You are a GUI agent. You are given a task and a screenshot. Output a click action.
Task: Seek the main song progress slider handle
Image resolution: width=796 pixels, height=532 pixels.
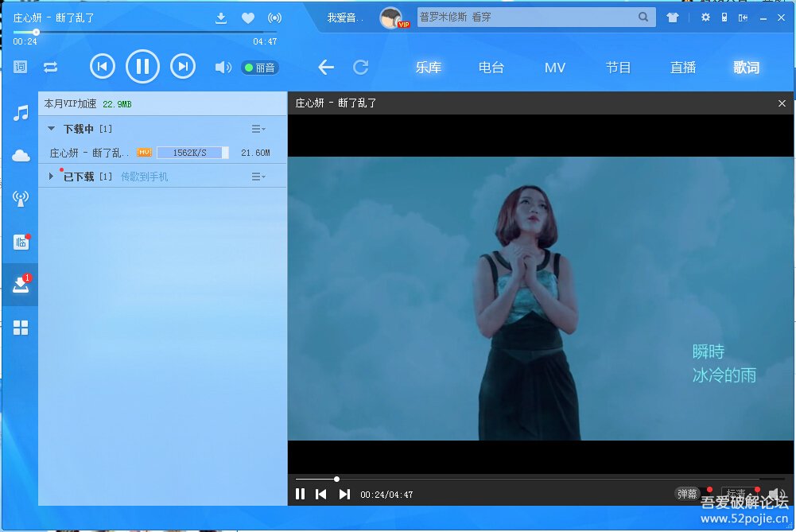tap(36, 32)
